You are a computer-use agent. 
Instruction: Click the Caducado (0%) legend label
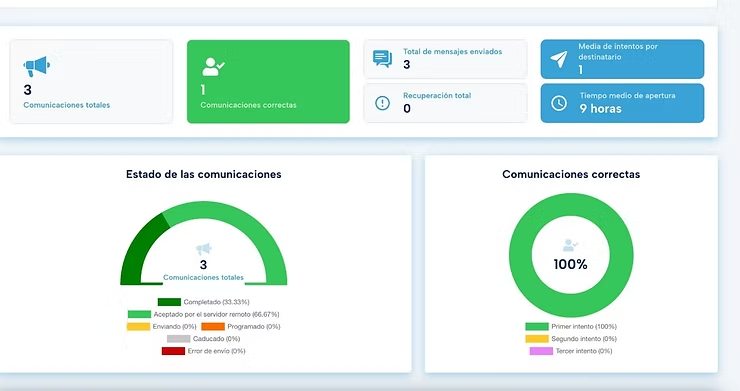coord(216,339)
